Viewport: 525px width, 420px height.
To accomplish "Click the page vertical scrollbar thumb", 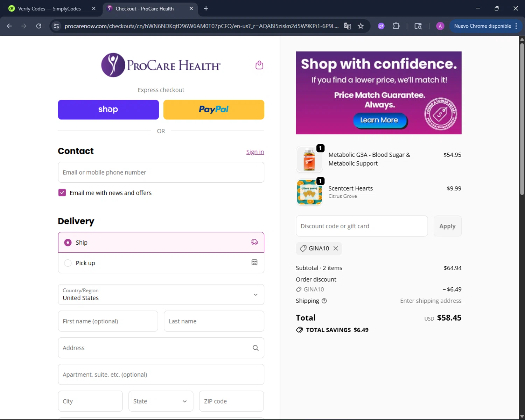I will pos(522,119).
